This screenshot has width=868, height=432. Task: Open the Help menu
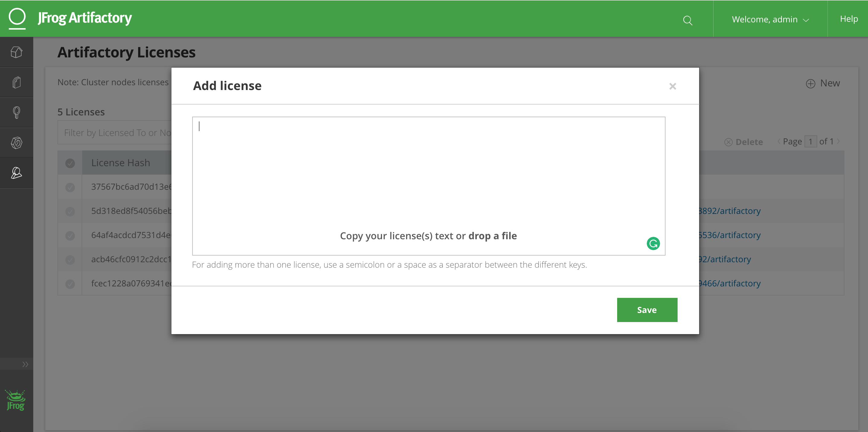[x=848, y=19]
